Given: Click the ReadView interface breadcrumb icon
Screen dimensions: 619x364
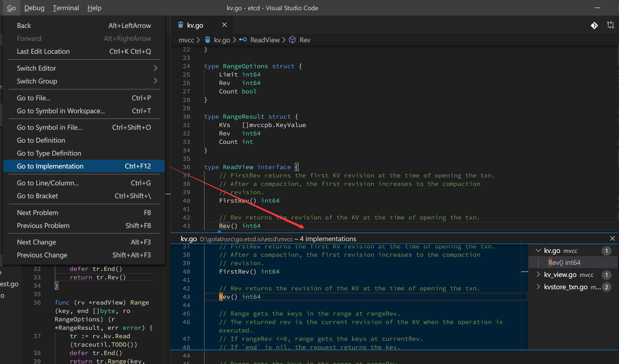Looking at the screenshot, I should click(x=243, y=40).
